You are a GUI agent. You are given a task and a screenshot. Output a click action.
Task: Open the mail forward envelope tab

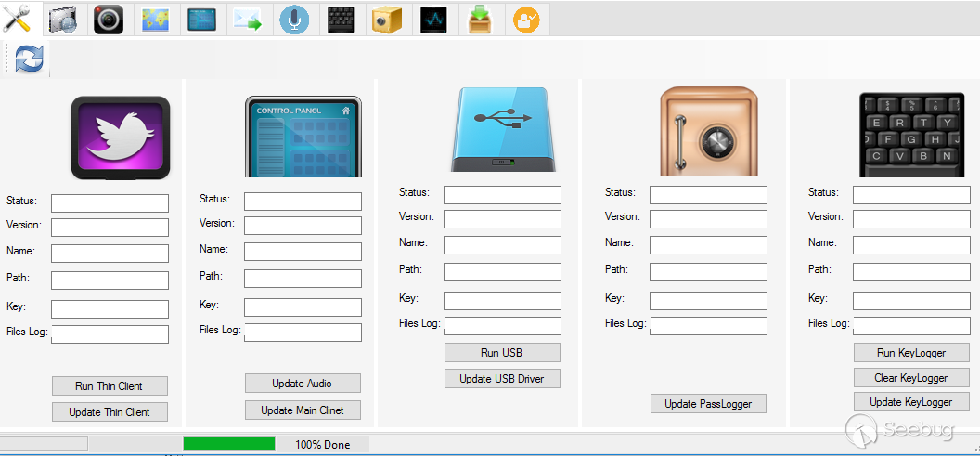[x=248, y=20]
